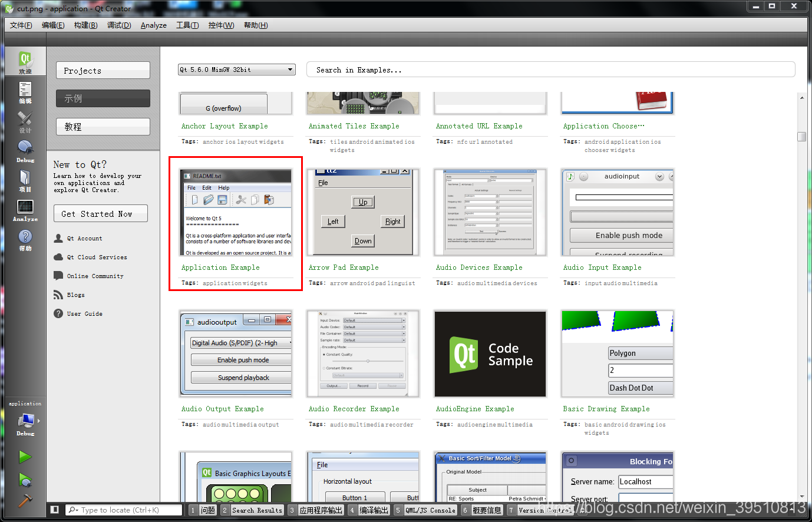Screen dimensions: 812x522
Task: Toggle the left sidebar icon in status bar
Action: 54,510
